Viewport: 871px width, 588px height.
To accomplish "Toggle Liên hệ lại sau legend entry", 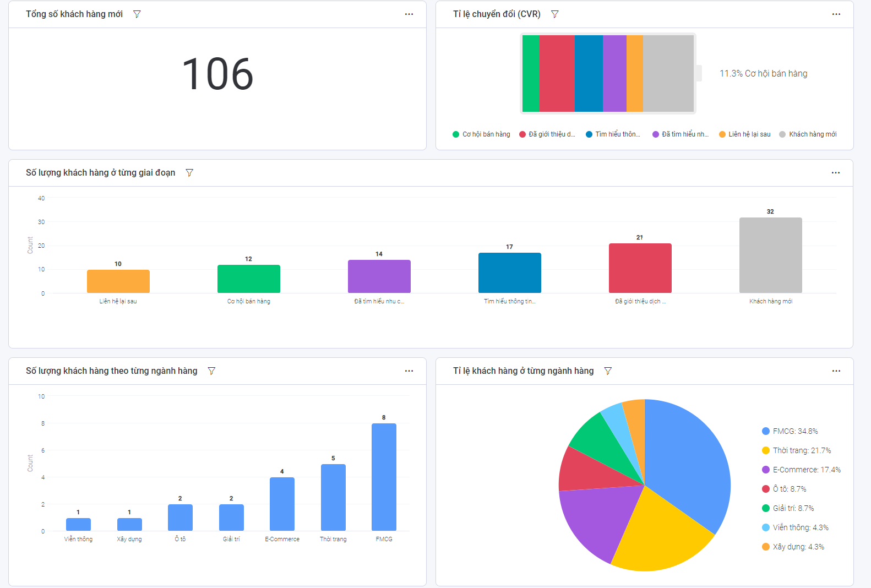I will (x=745, y=134).
